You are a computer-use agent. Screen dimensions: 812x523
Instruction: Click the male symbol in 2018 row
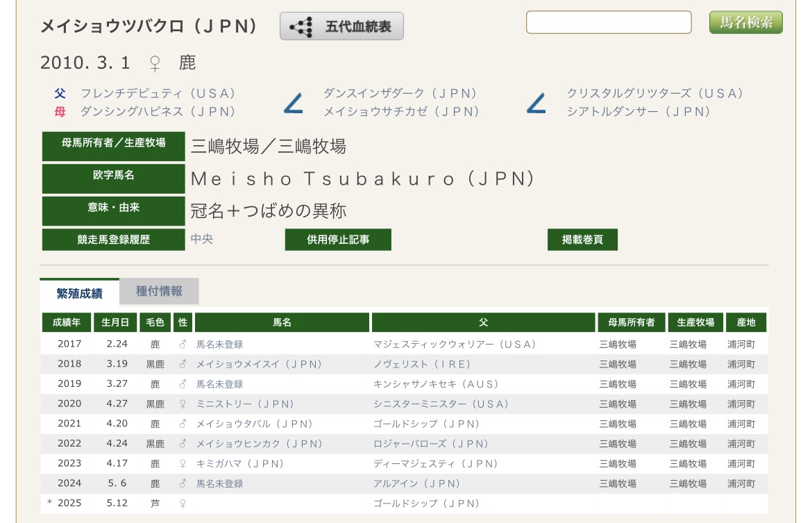pyautogui.click(x=183, y=365)
